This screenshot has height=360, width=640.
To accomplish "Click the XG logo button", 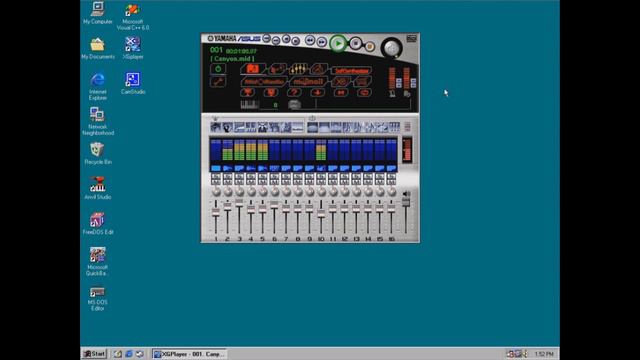I will [x=340, y=82].
